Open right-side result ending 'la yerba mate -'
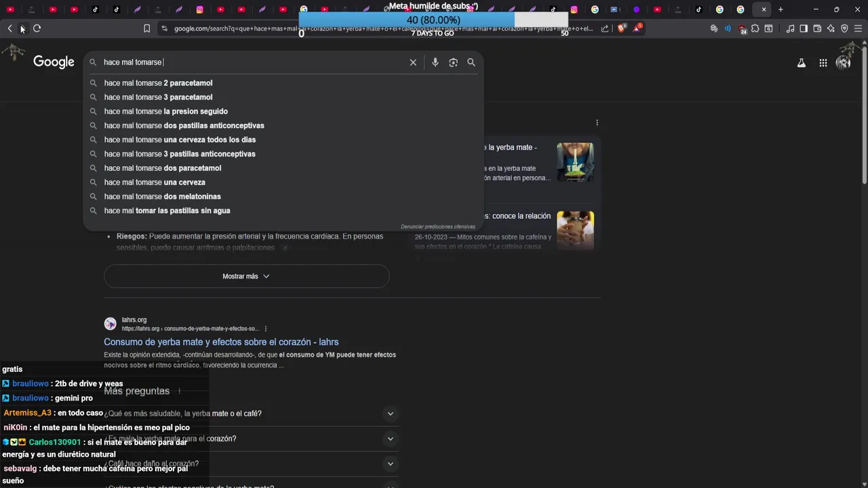 (510, 147)
